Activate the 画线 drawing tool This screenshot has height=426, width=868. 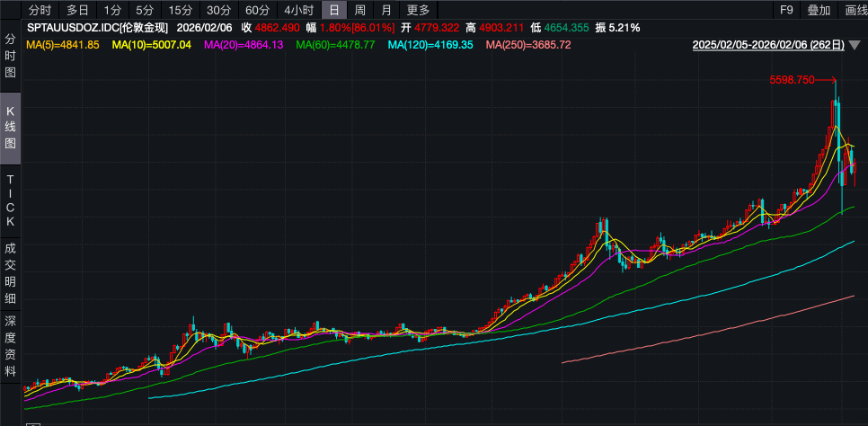pyautogui.click(x=855, y=11)
